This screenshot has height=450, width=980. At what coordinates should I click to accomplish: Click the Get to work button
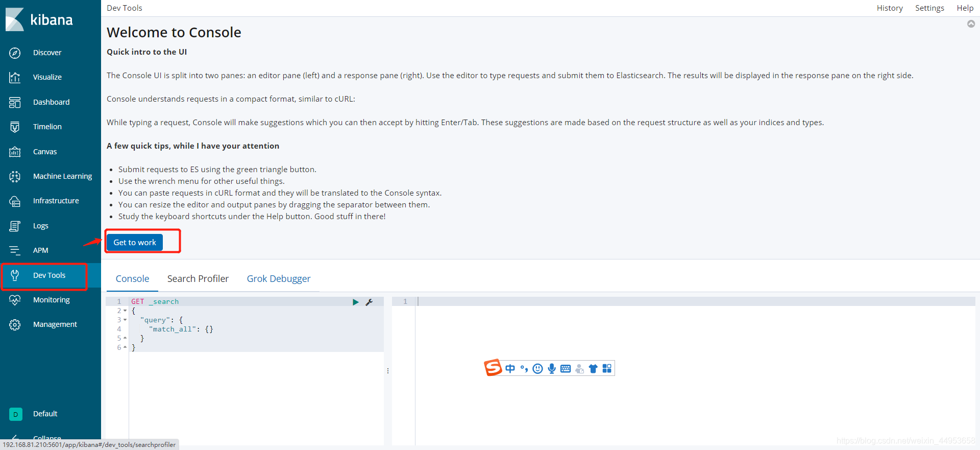[135, 243]
